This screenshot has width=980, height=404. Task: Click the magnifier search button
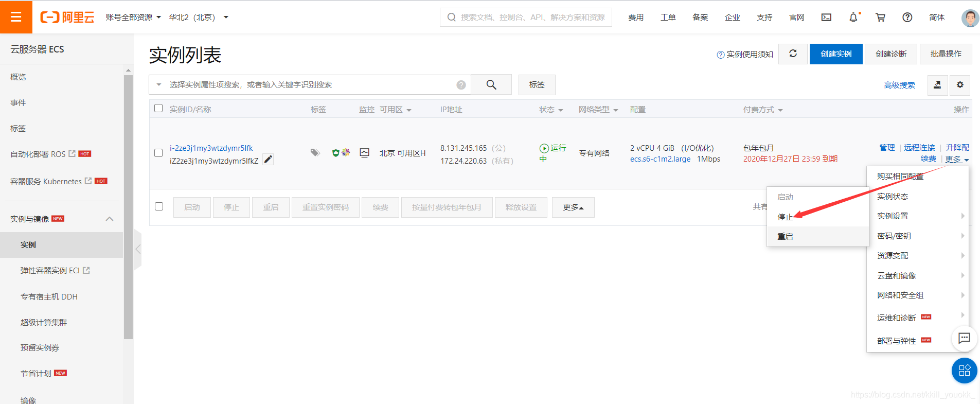click(x=491, y=85)
